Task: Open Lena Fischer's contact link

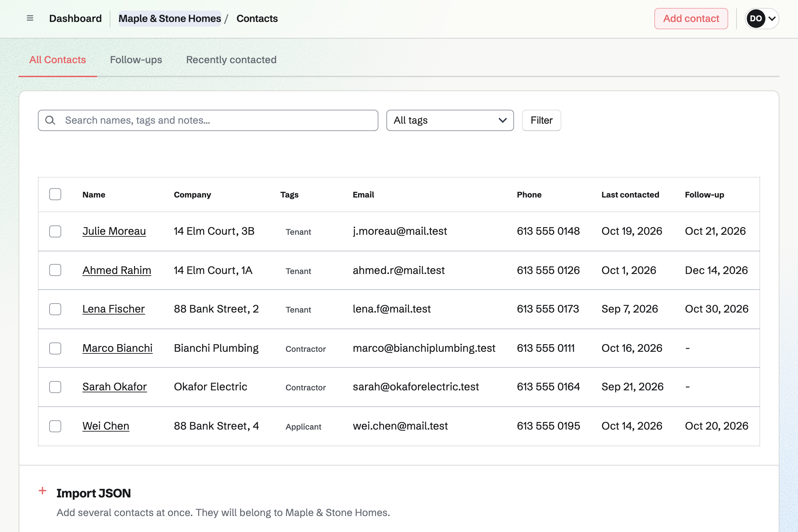Action: tap(114, 309)
